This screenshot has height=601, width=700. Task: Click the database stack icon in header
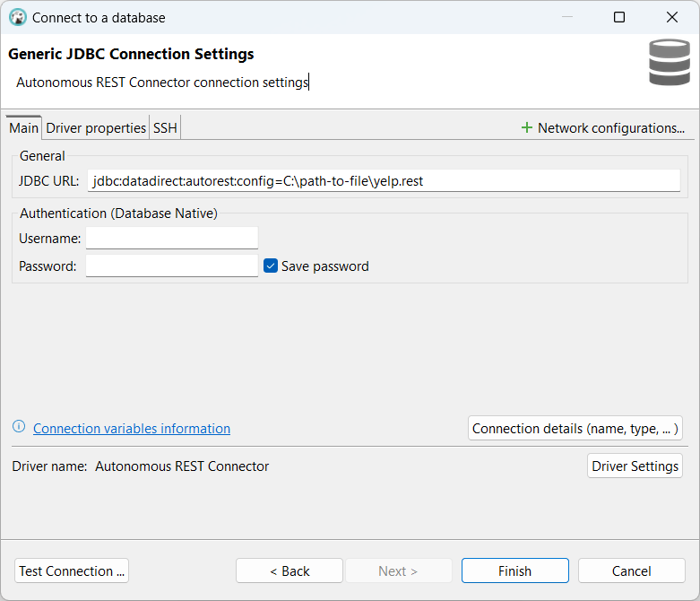tap(670, 63)
